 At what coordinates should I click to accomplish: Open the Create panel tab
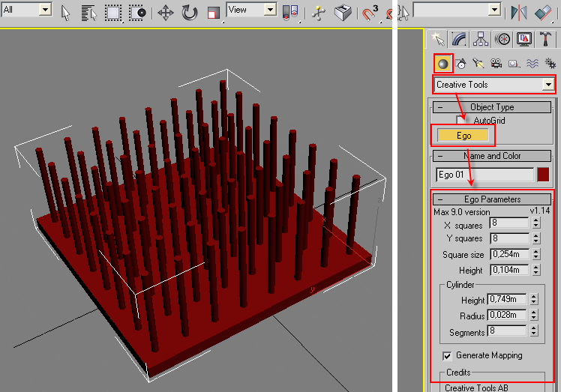437,39
